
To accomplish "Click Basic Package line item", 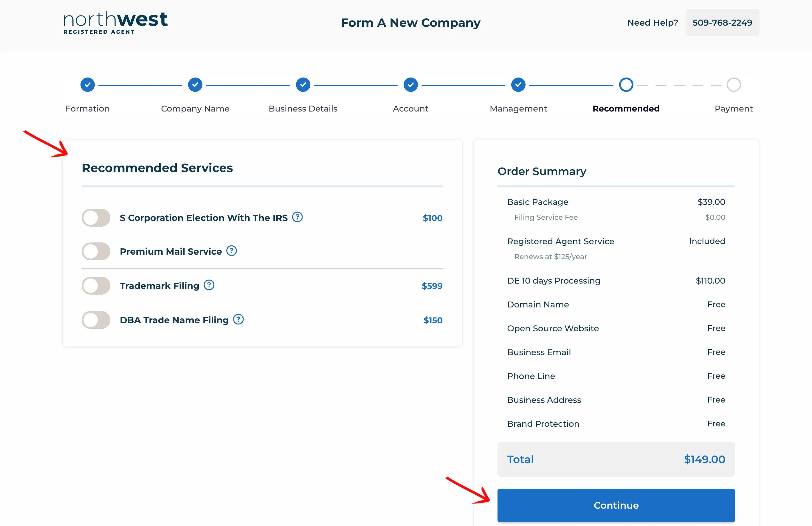I will pos(538,202).
